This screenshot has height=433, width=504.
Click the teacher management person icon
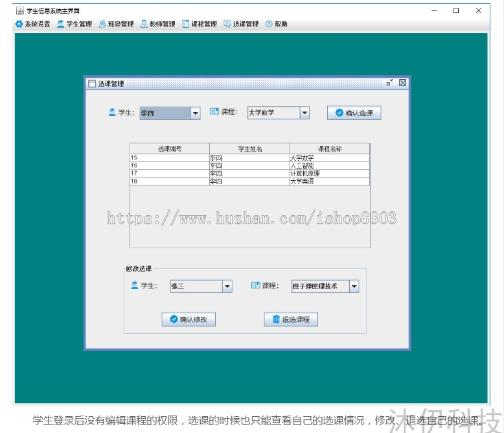point(144,24)
